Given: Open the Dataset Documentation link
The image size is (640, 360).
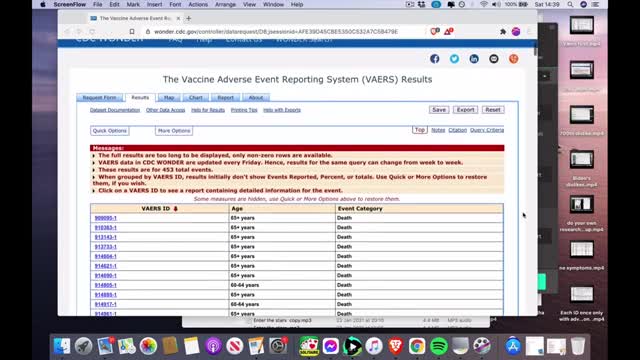Looking at the screenshot, I should click(x=115, y=110).
